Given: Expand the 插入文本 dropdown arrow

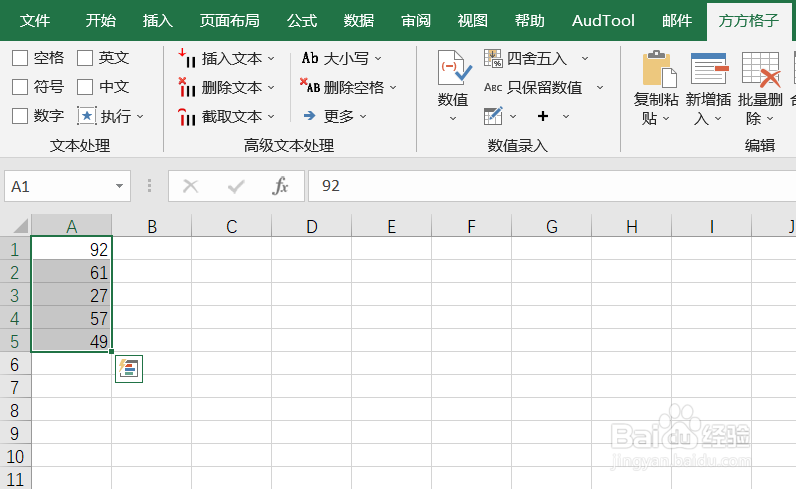Looking at the screenshot, I should pos(271,59).
